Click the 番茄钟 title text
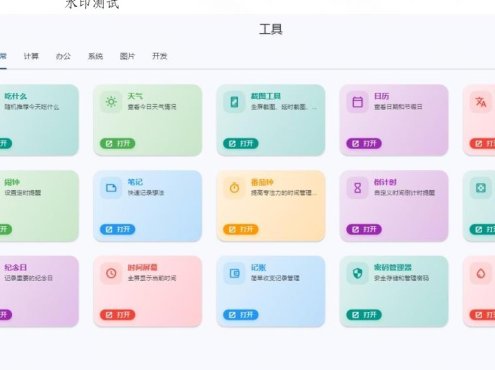Screen dimensions: 495x370 [262, 182]
